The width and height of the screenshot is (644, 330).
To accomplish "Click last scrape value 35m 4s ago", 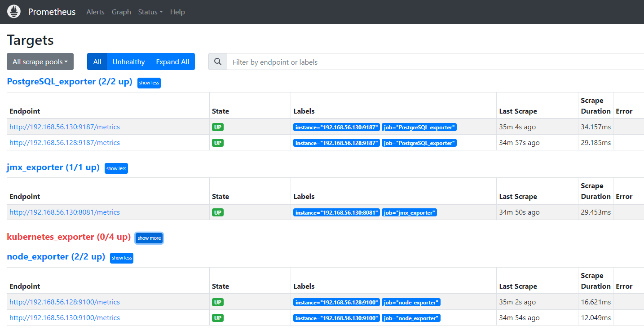I will coord(517,127).
